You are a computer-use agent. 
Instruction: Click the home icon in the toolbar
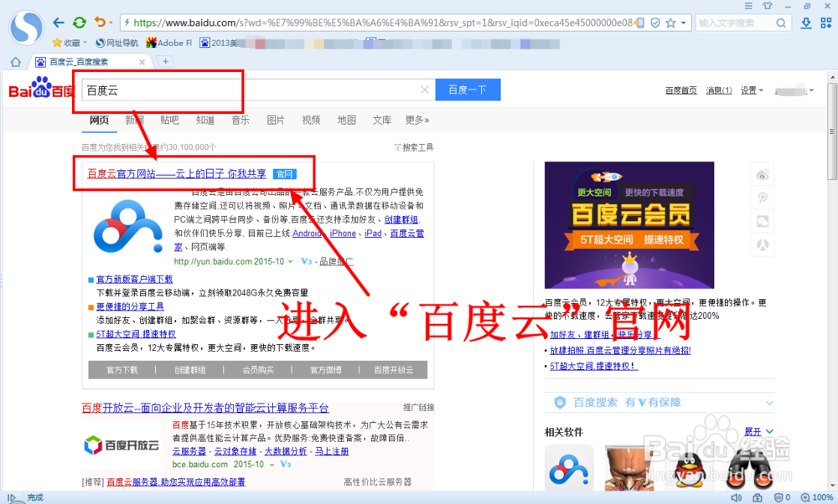pos(14,61)
